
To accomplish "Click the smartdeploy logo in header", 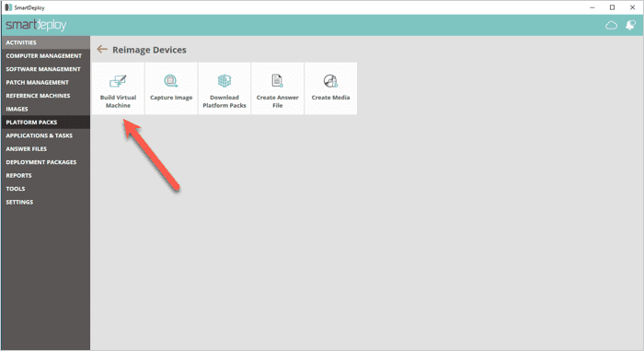I will pyautogui.click(x=36, y=25).
